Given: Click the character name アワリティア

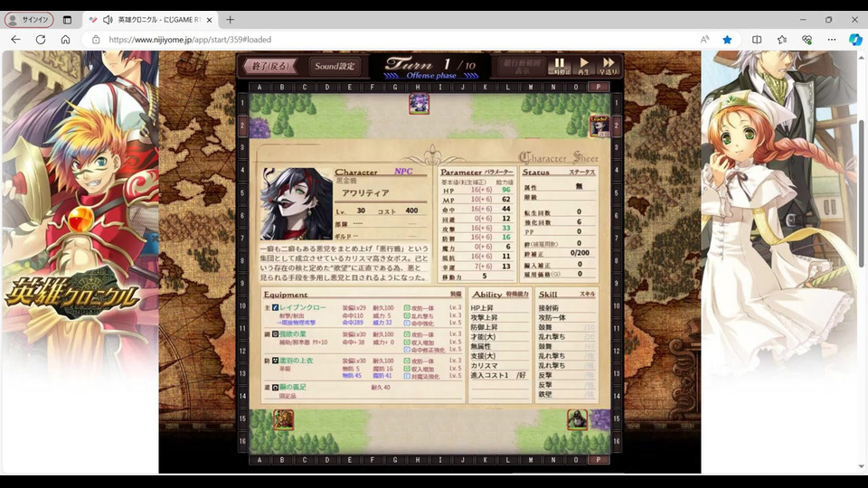Looking at the screenshot, I should tap(365, 193).
